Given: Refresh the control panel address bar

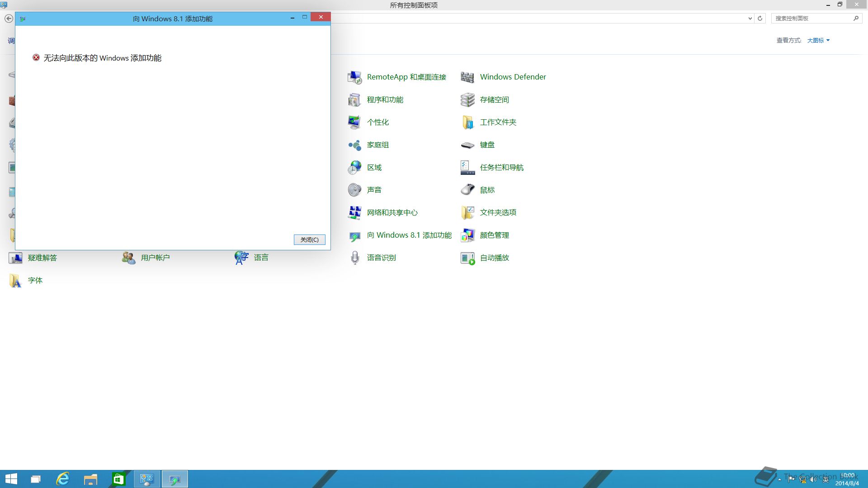Looking at the screenshot, I should (x=760, y=19).
